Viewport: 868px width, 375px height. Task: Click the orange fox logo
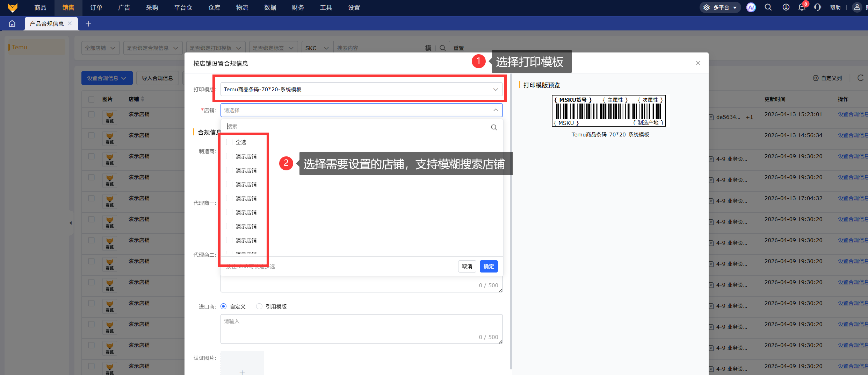(x=12, y=7)
